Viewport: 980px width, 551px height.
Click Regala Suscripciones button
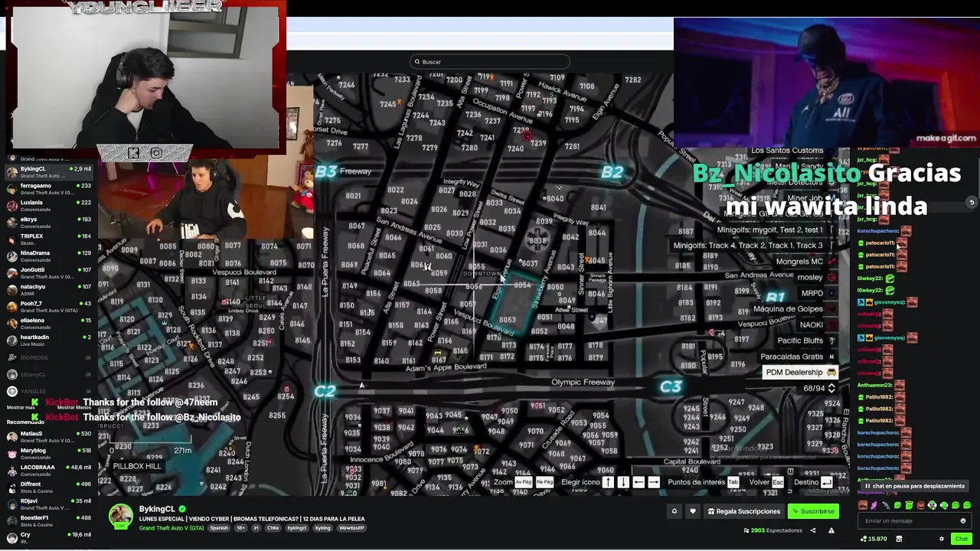(x=743, y=511)
